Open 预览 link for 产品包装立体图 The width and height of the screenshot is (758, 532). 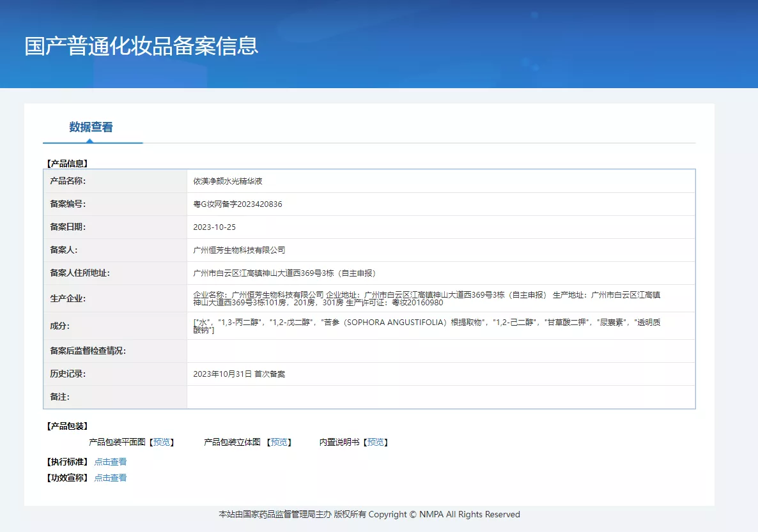[x=279, y=442]
